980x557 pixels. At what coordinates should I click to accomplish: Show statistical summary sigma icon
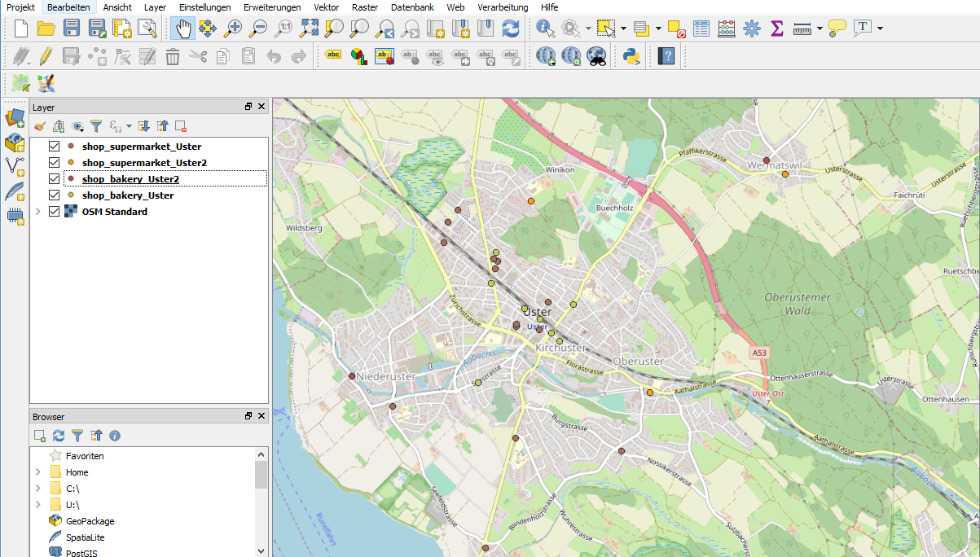776,29
